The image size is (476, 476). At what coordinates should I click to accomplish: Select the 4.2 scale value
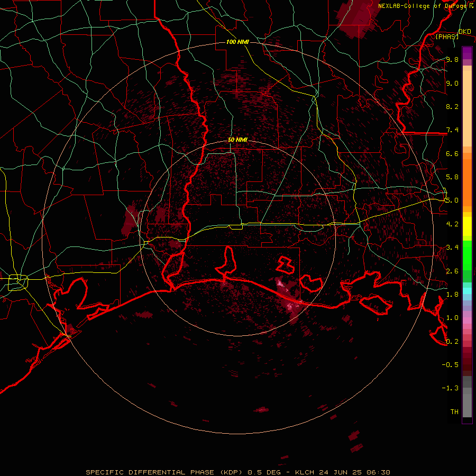(452, 224)
